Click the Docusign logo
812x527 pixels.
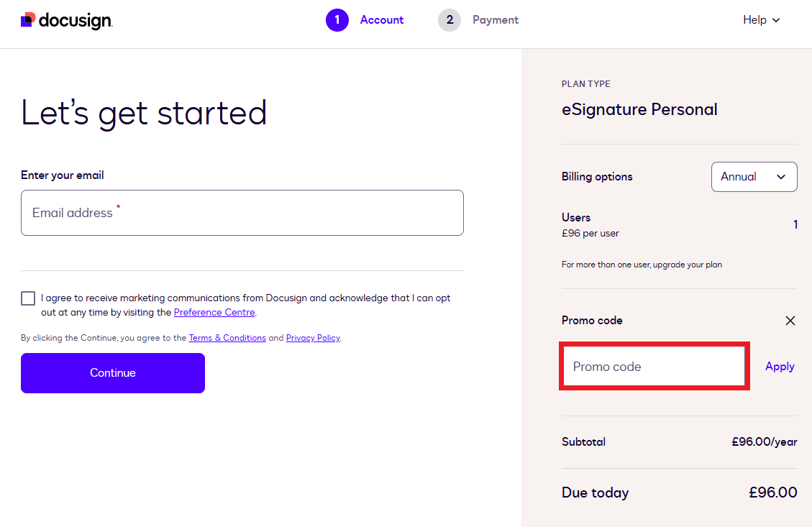point(65,20)
